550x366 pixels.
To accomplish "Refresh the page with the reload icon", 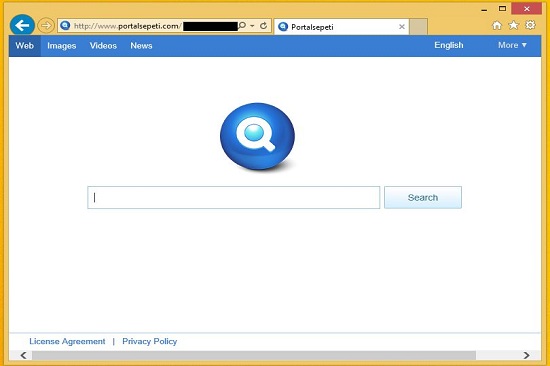I will tap(263, 26).
